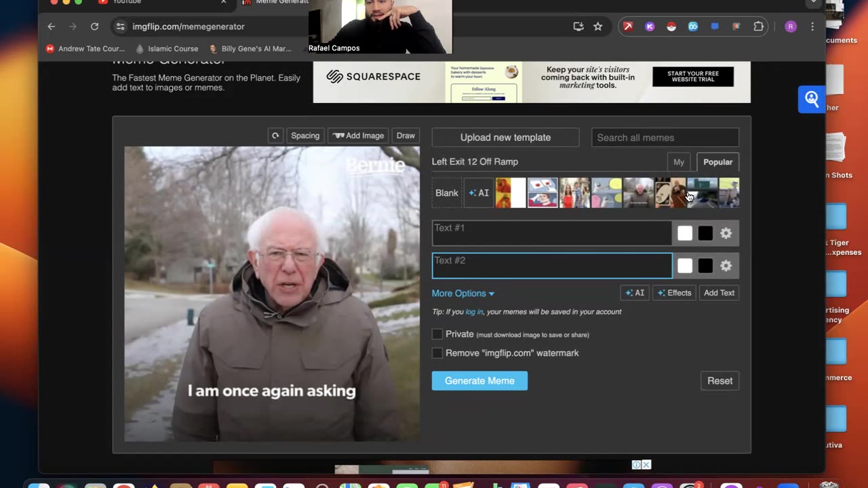Open site information icon in address bar
The height and width of the screenshot is (488, 868).
[x=120, y=26]
